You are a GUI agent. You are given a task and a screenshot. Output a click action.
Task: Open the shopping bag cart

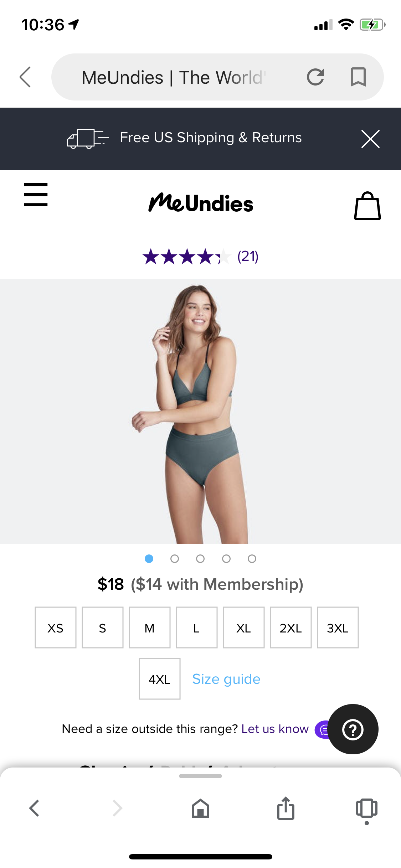coord(367,206)
